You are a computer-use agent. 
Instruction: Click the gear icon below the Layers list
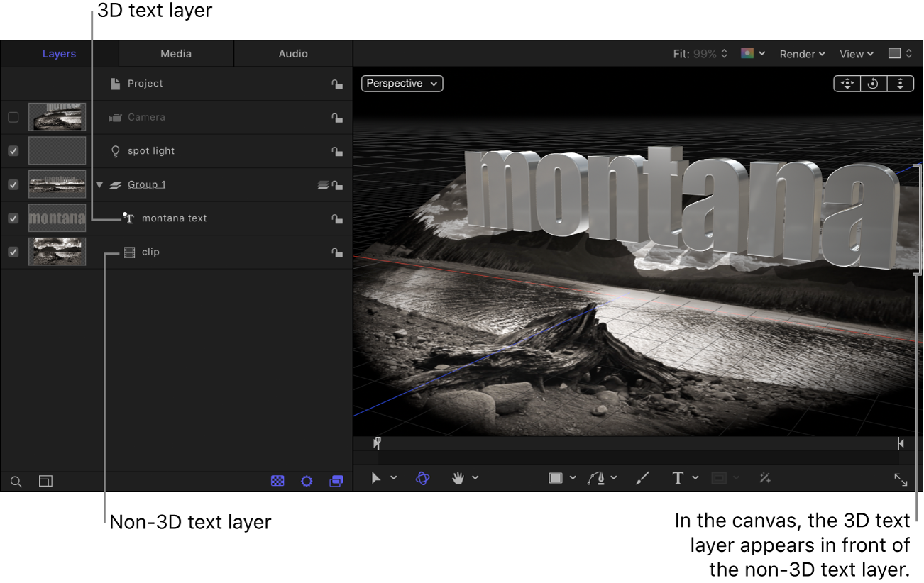tap(307, 482)
